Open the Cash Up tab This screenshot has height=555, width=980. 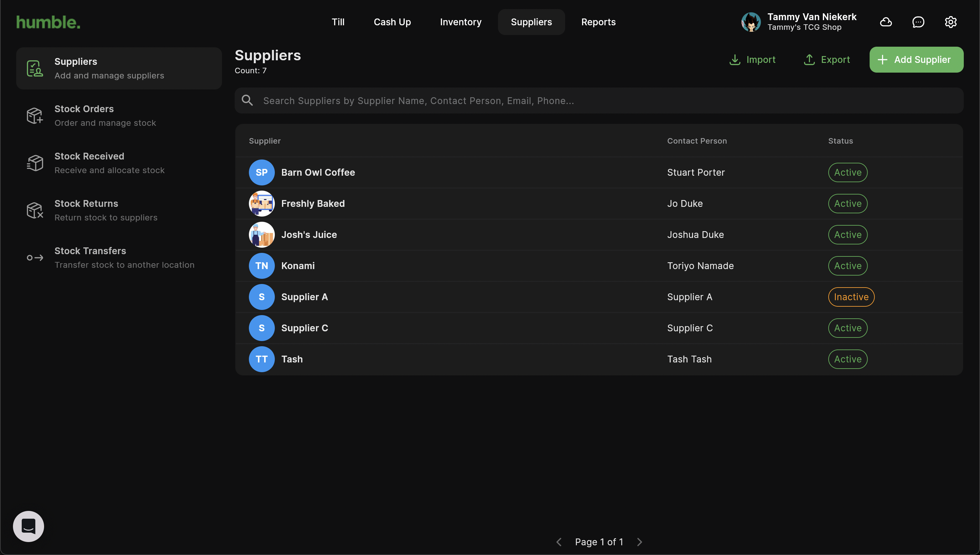392,22
